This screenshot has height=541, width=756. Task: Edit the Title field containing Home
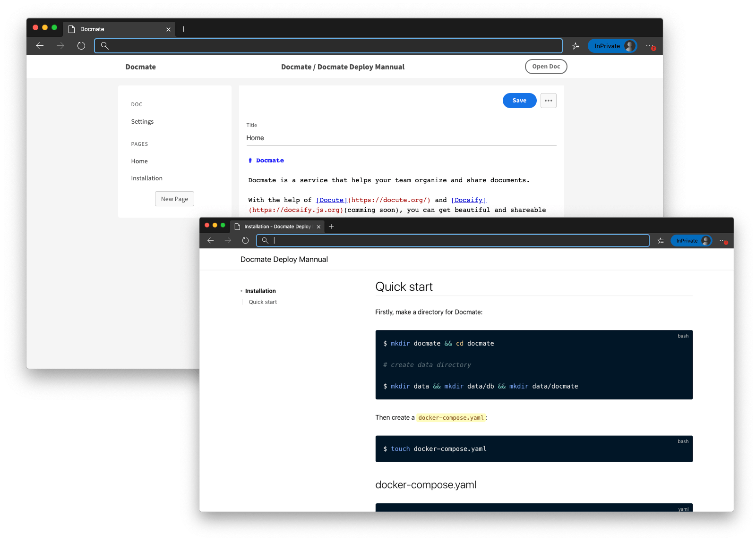(x=401, y=138)
